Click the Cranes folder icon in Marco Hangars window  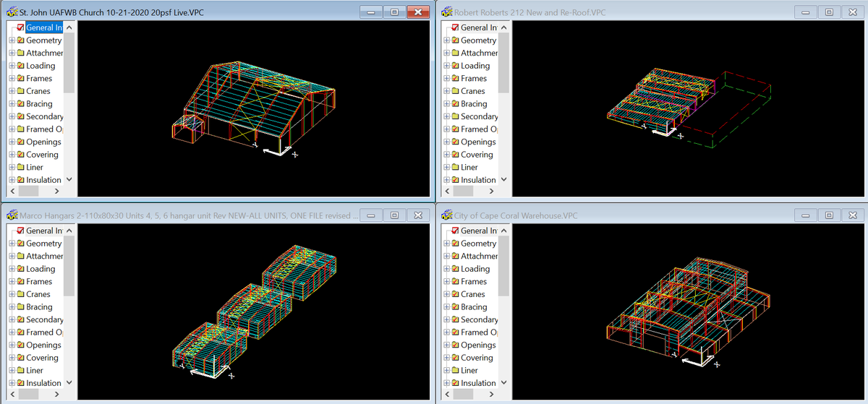[x=21, y=294]
